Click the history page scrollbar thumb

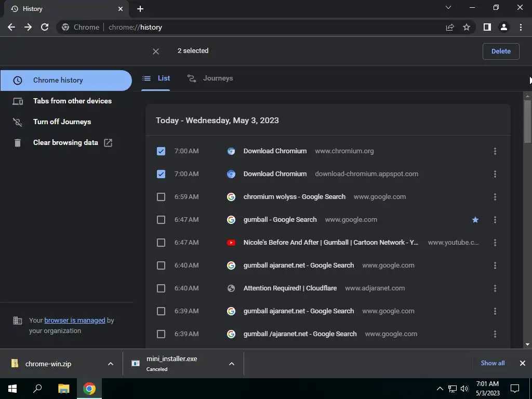coord(527,121)
